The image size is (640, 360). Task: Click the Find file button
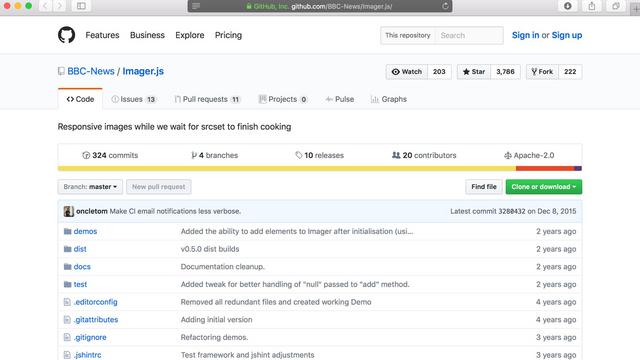click(x=484, y=187)
